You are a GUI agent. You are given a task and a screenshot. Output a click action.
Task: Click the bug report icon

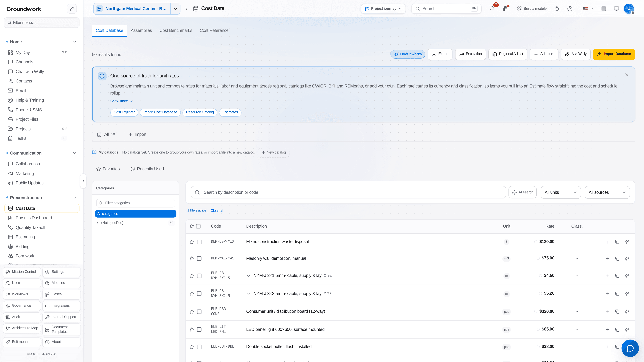click(557, 9)
